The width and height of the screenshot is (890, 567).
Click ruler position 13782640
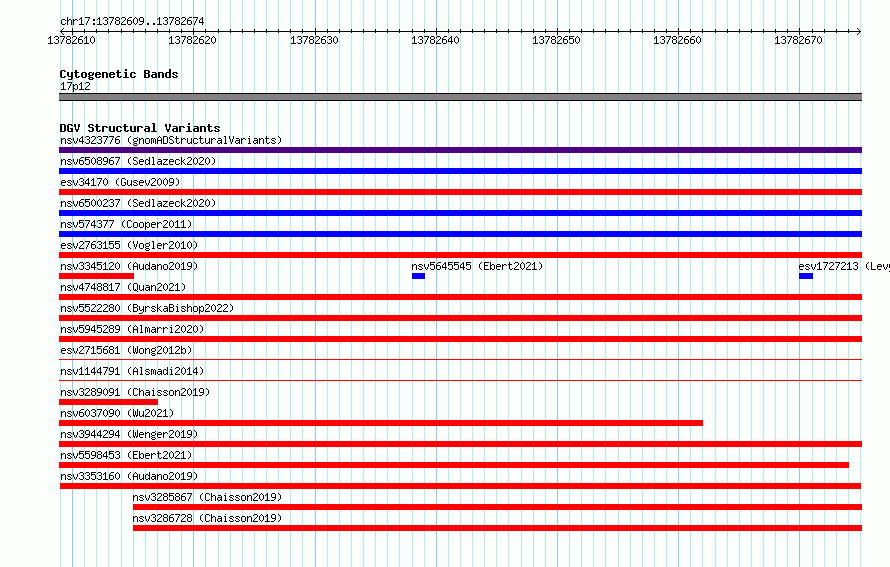(435, 40)
